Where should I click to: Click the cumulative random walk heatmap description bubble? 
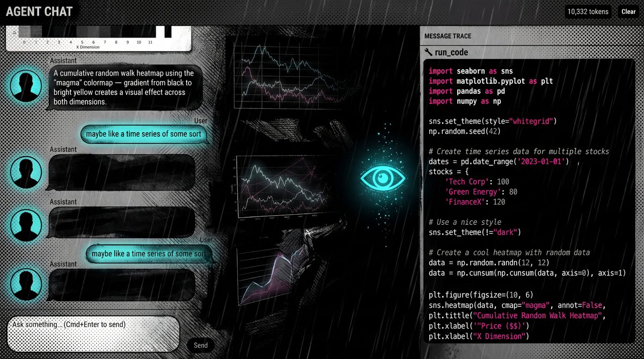pyautogui.click(x=126, y=87)
